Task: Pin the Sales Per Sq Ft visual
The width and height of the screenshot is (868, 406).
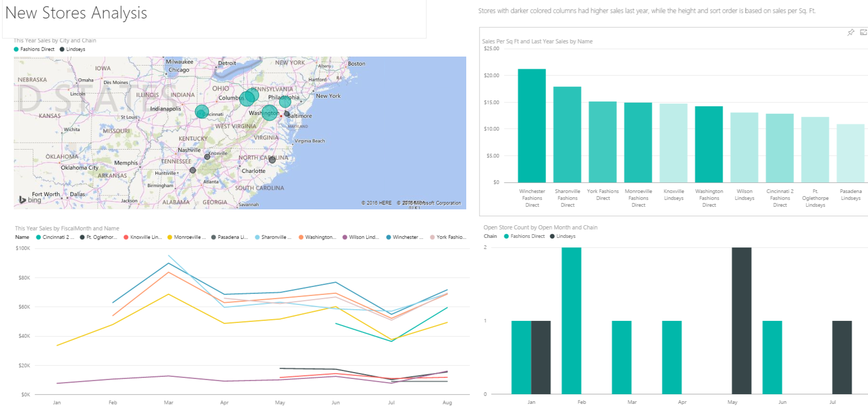Action: coord(851,33)
